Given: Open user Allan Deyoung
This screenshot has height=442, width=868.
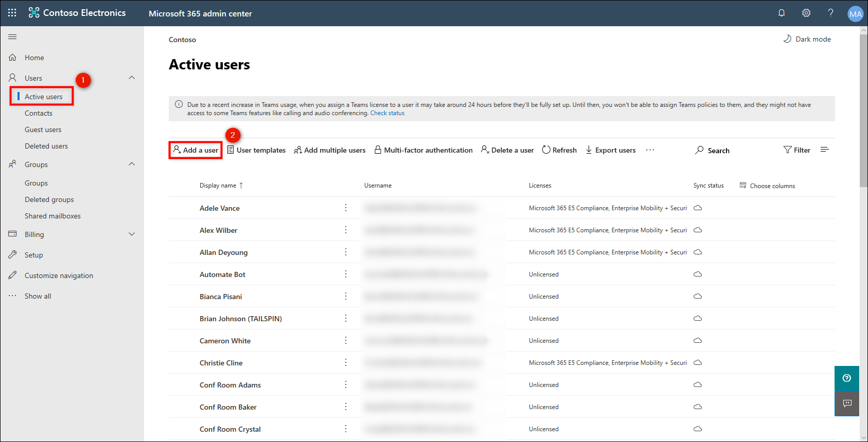Looking at the screenshot, I should click(x=224, y=252).
